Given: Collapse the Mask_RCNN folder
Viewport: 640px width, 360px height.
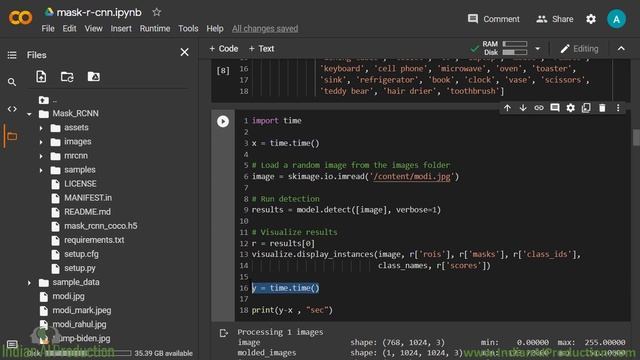Looking at the screenshot, I should tap(29, 114).
